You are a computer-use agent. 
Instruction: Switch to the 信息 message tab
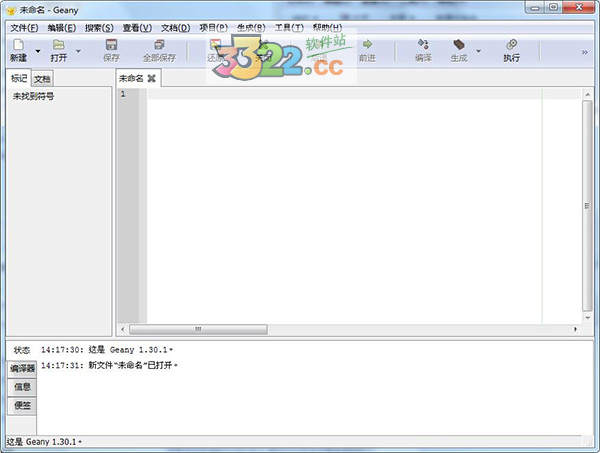pos(22,387)
